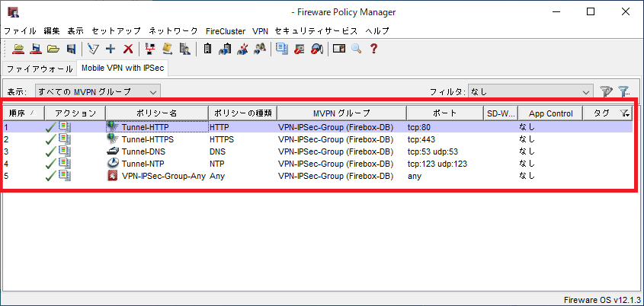Image resolution: width=644 pixels, height=306 pixels.
Task: Click the single building gateway icon
Action: [x=207, y=49]
